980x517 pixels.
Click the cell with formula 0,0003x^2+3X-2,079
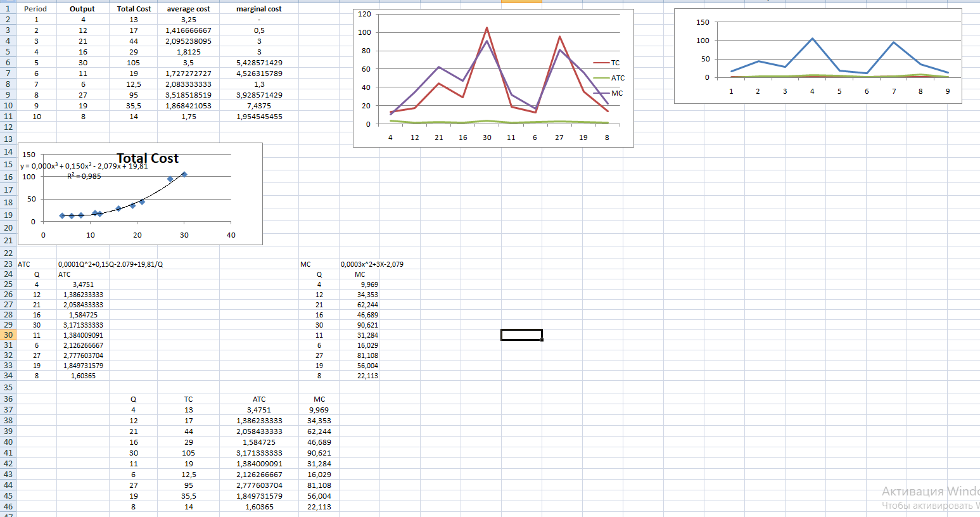pos(372,264)
